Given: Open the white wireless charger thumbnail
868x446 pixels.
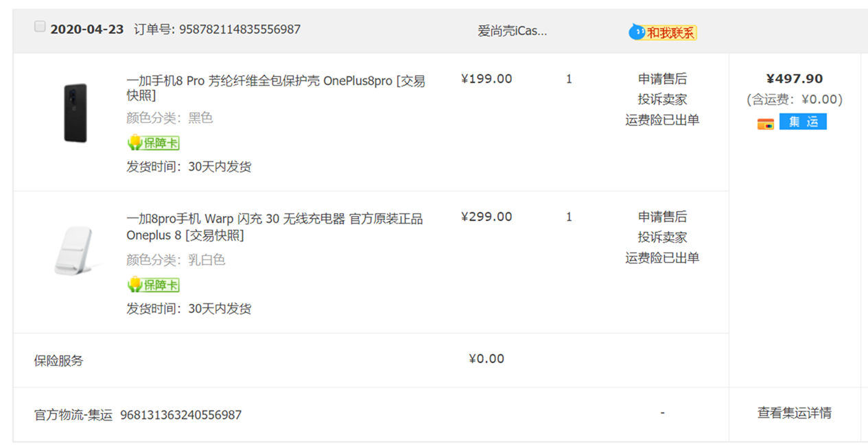Looking at the screenshot, I should coord(75,251).
